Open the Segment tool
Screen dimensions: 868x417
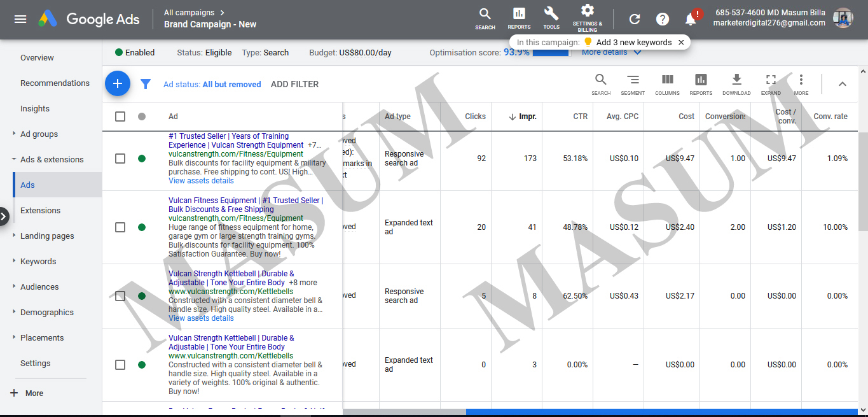[633, 84]
